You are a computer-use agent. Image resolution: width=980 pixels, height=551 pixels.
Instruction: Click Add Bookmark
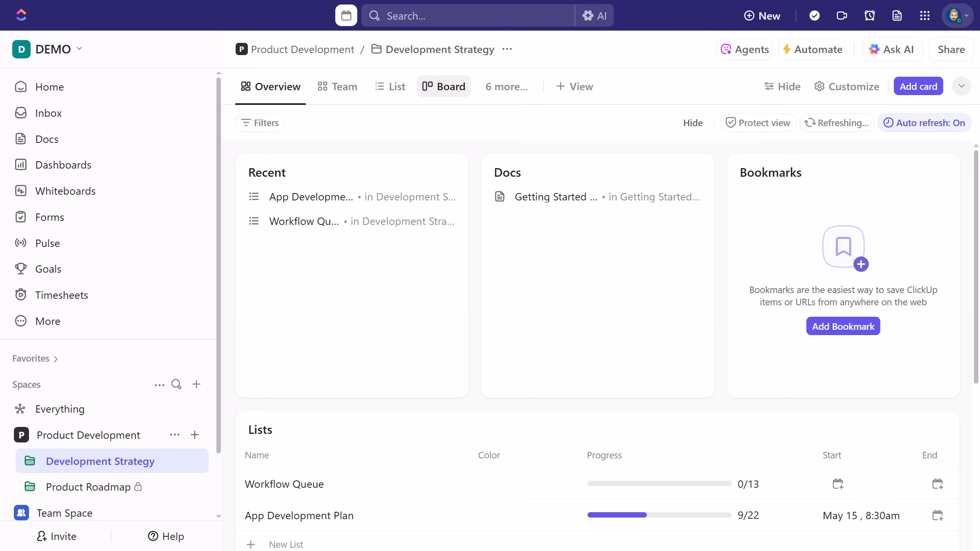pyautogui.click(x=843, y=326)
